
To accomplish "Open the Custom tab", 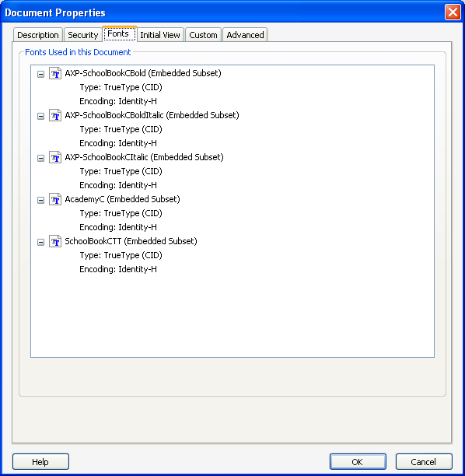I will point(203,35).
